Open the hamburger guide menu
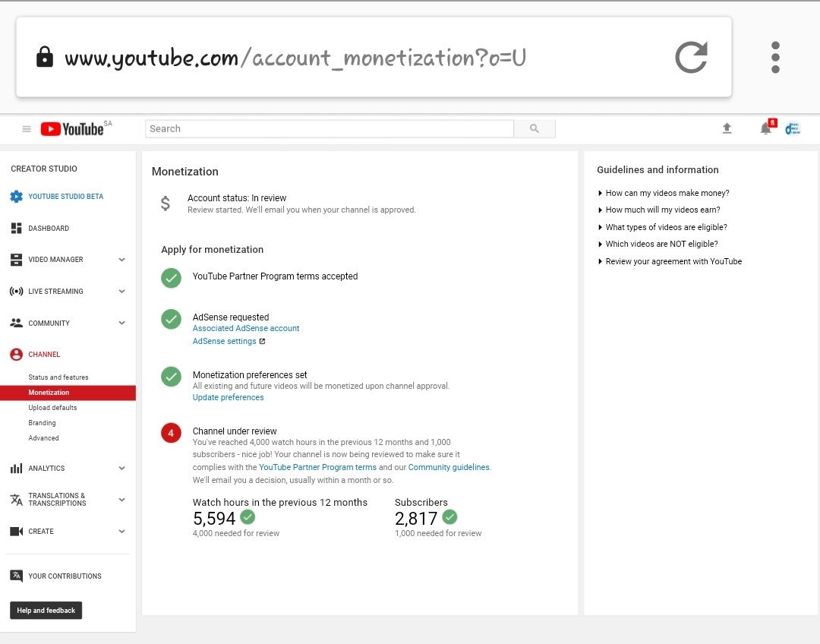The height and width of the screenshot is (644, 820). coord(26,128)
